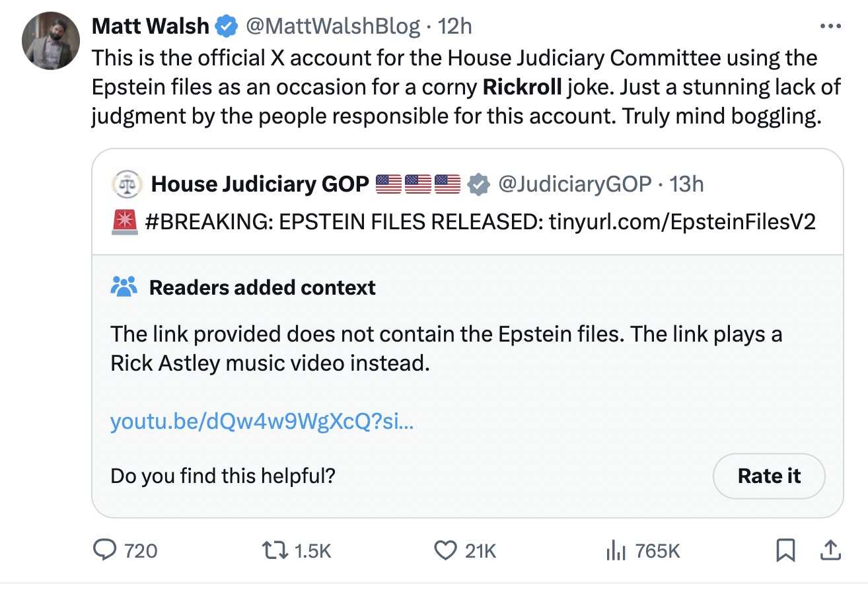Open the Matt Walsh display name

[151, 26]
